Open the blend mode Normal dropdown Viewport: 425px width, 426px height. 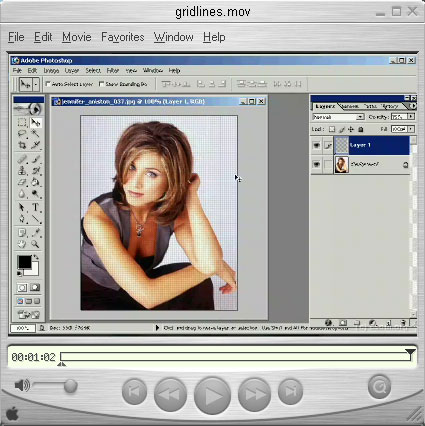(338, 117)
